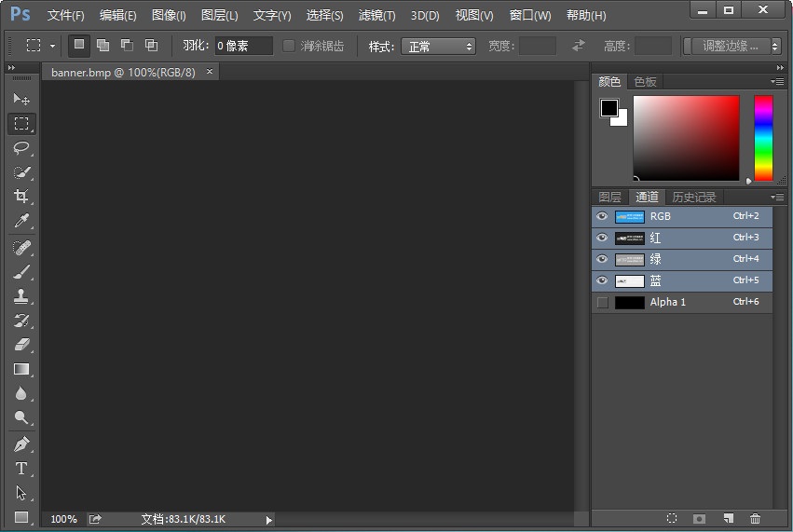
Task: Expand the status bar info arrow
Action: coord(269,520)
